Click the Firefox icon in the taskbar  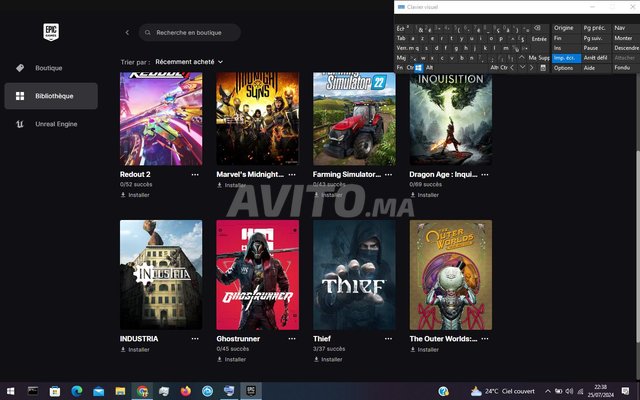click(185, 390)
